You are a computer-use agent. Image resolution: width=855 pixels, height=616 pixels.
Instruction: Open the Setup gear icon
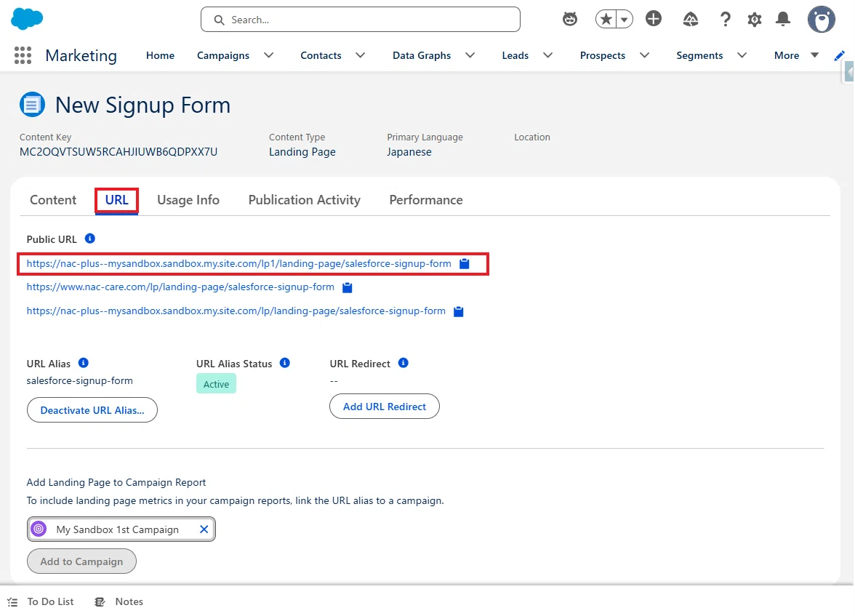[x=754, y=20]
